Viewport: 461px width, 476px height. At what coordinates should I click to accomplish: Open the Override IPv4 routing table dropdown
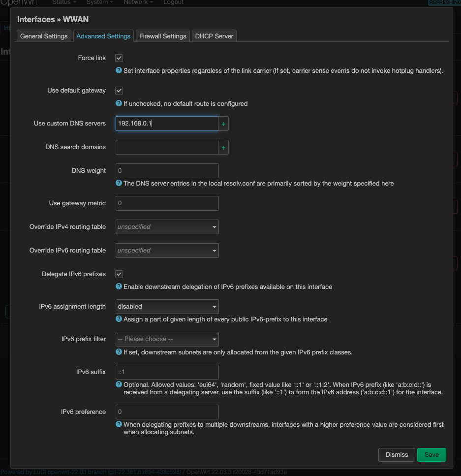pos(167,227)
